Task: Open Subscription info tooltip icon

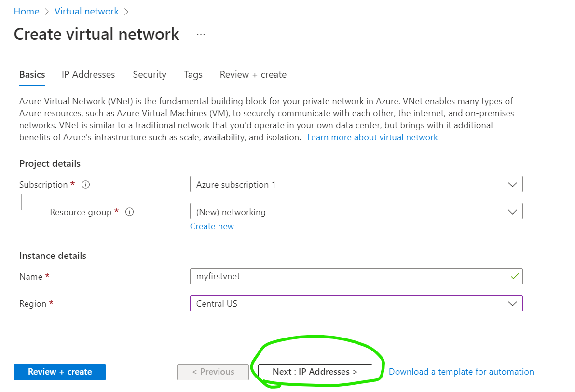Action: pos(85,185)
